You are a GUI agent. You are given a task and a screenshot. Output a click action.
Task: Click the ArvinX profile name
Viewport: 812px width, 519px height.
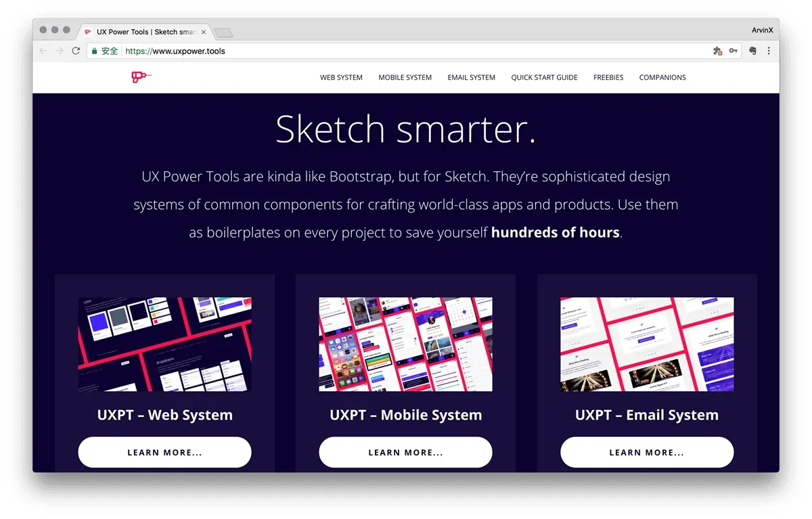coord(762,30)
